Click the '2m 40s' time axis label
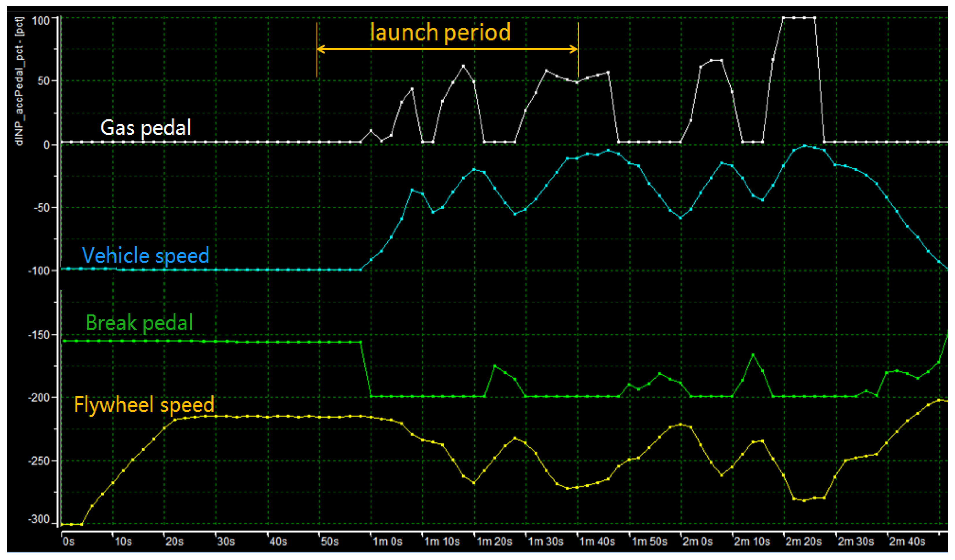Screen dimensions: 955x560 (x=907, y=541)
